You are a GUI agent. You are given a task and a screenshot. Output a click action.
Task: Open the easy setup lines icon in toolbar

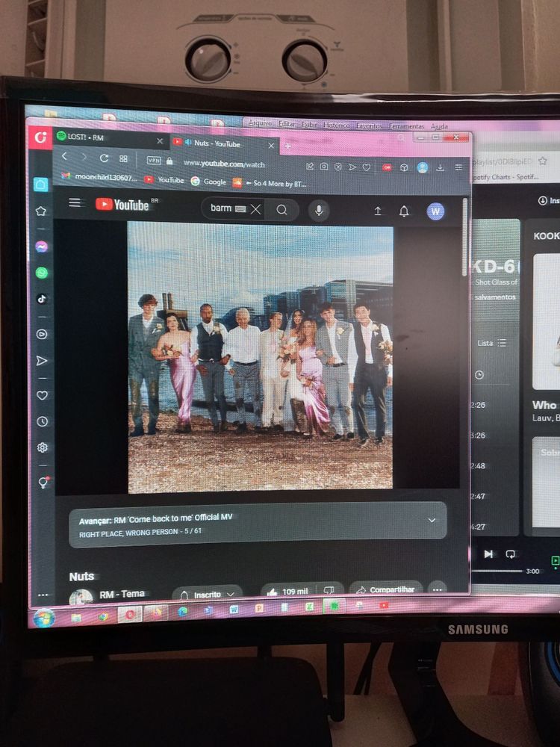[458, 167]
